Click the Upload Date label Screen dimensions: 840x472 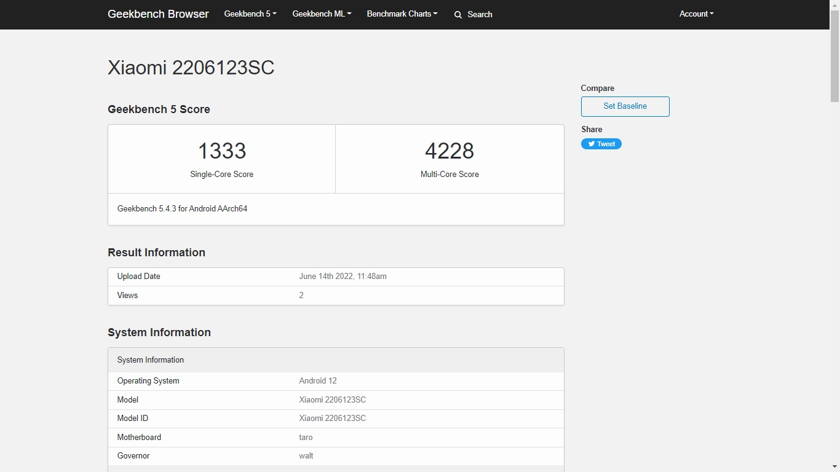coord(139,276)
